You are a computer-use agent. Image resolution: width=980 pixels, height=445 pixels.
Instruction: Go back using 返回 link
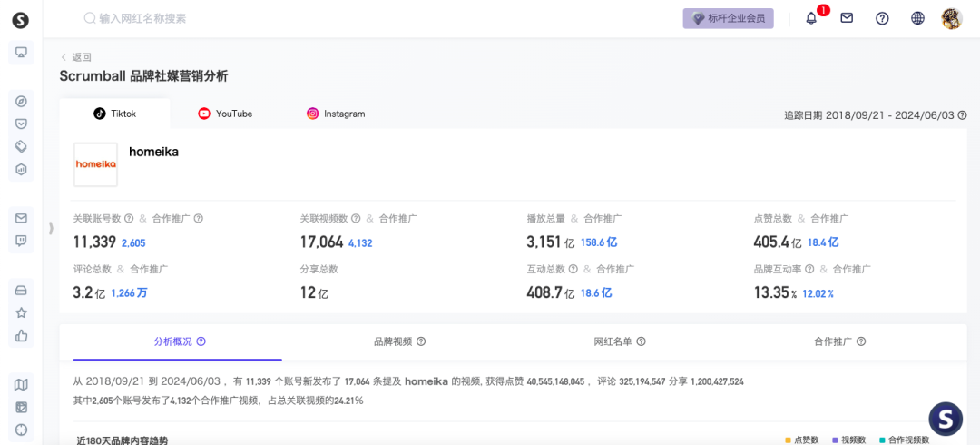76,57
